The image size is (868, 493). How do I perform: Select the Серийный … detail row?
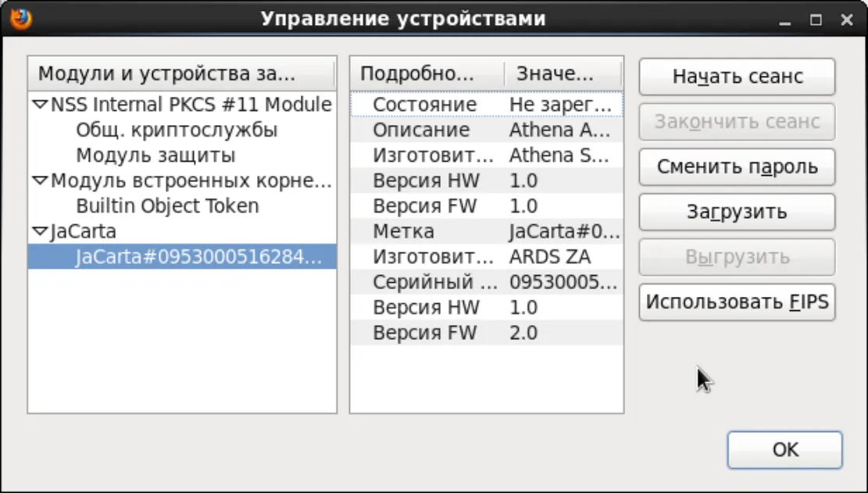pos(487,282)
